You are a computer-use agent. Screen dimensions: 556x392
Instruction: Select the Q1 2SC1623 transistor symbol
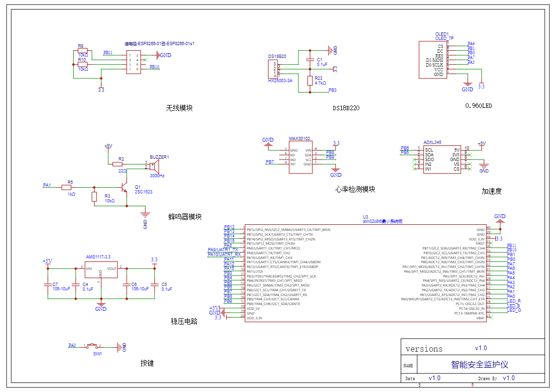click(x=124, y=188)
